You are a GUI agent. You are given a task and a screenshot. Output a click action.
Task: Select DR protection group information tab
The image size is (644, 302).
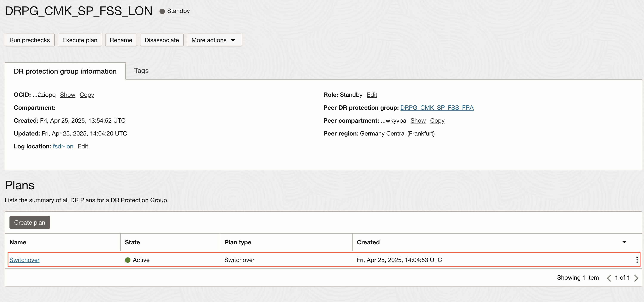[x=65, y=71]
